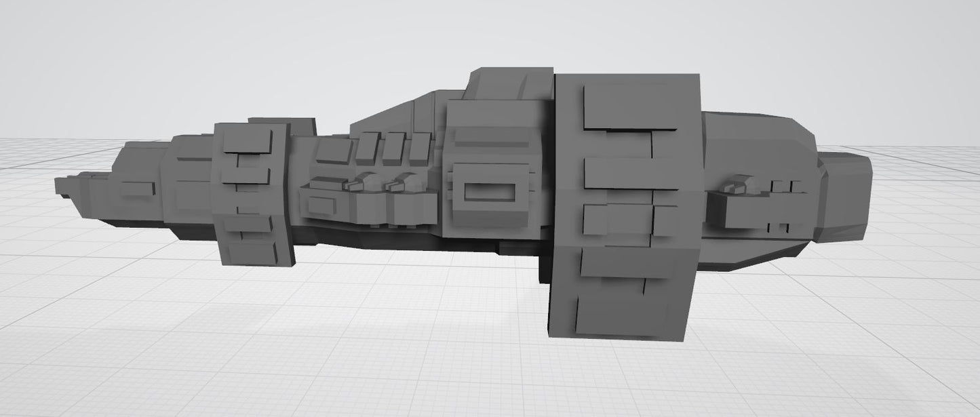Click the forward hull behind the nose
This screenshot has height=417, width=980.
[x=136, y=183]
